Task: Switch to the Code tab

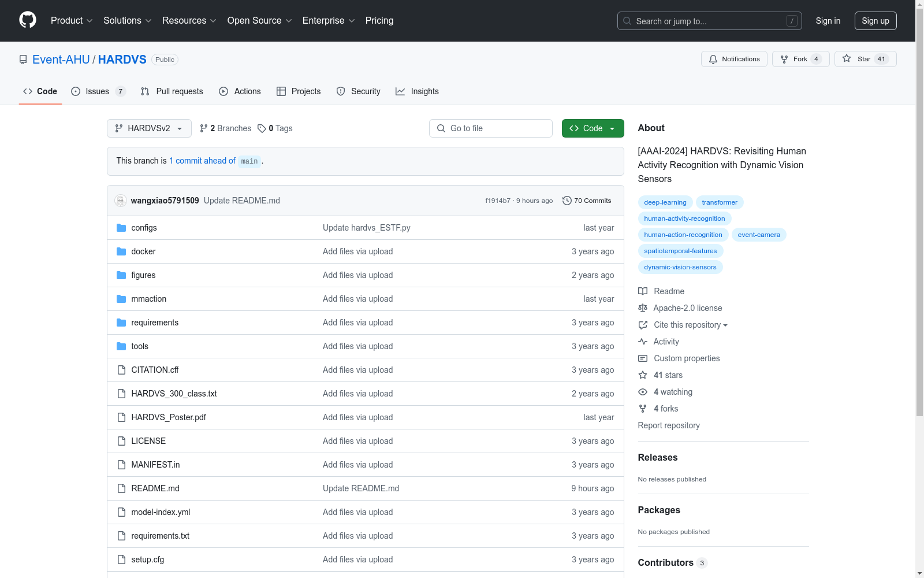Action: click(x=40, y=91)
